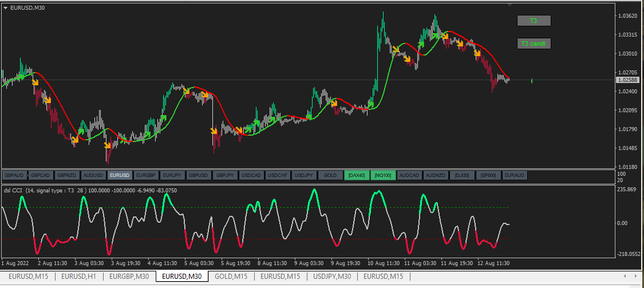Select the AUDCAD symbol button
Image resolution: width=644 pixels, height=288 pixels.
(409, 175)
